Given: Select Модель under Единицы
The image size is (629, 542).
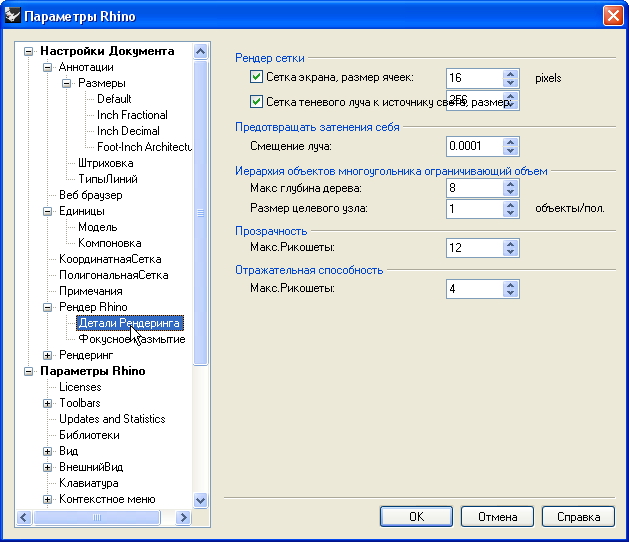Looking at the screenshot, I should pos(97,227).
